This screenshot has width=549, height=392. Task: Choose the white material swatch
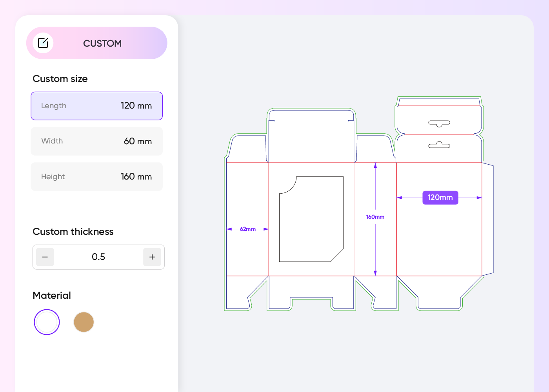pos(47,322)
